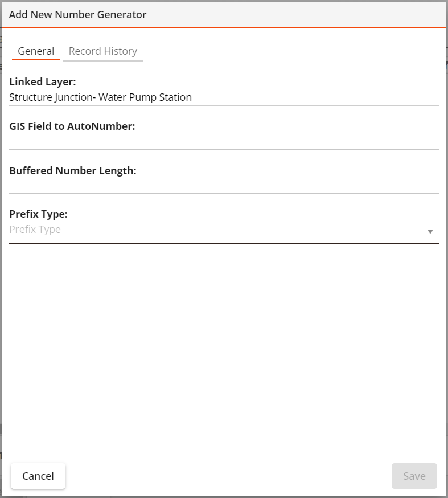This screenshot has height=498, width=448.
Task: Click the Save button
Action: 414,476
